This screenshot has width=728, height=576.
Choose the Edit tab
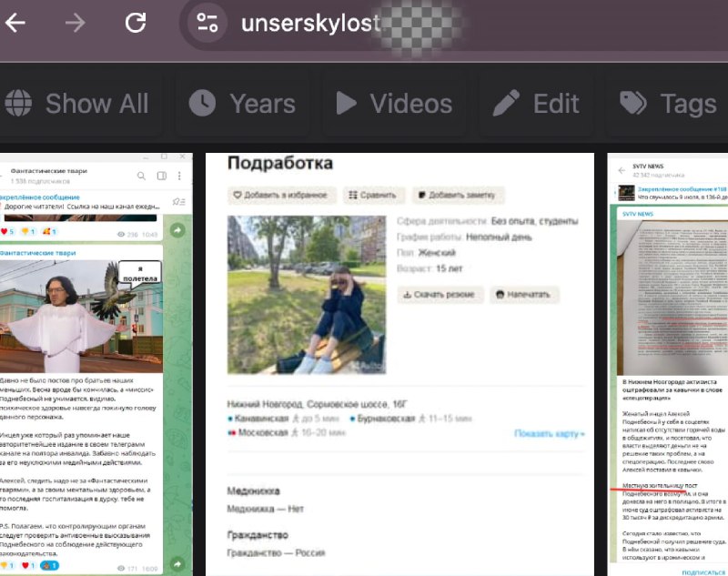(536, 103)
